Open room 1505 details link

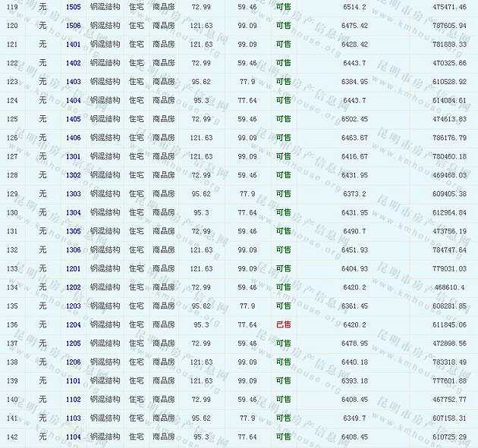[73, 7]
